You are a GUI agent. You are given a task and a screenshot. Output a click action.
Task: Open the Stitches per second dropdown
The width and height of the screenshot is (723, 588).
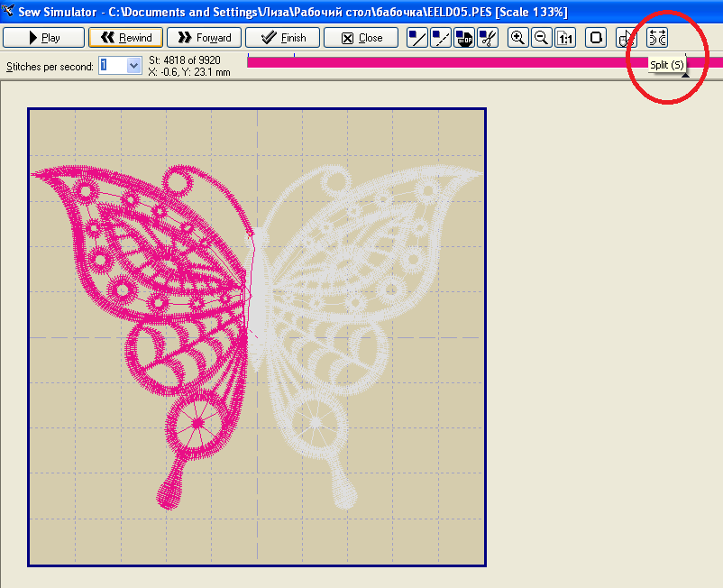point(133,66)
